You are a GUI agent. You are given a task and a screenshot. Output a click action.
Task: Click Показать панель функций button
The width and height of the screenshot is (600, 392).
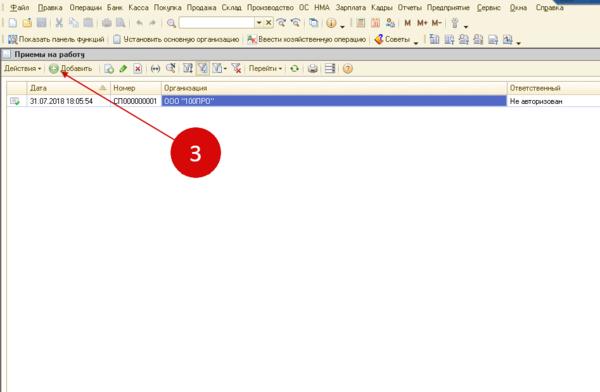point(56,39)
